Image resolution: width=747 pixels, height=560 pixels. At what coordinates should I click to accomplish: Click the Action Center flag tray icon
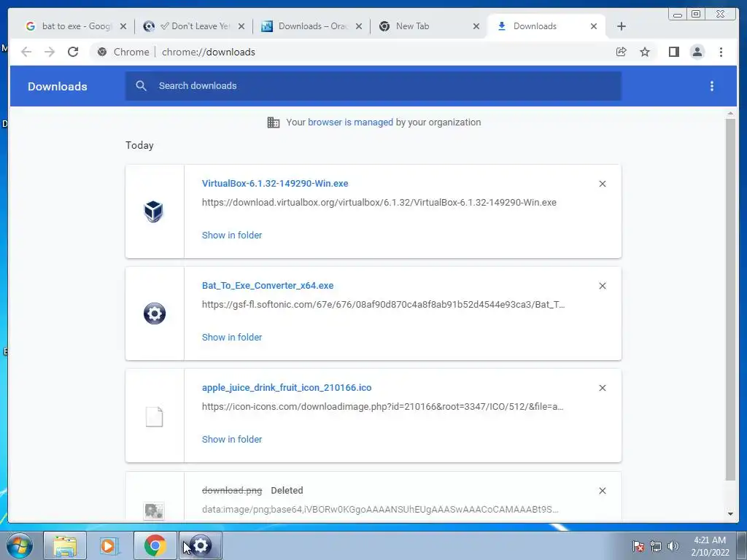tap(638, 546)
